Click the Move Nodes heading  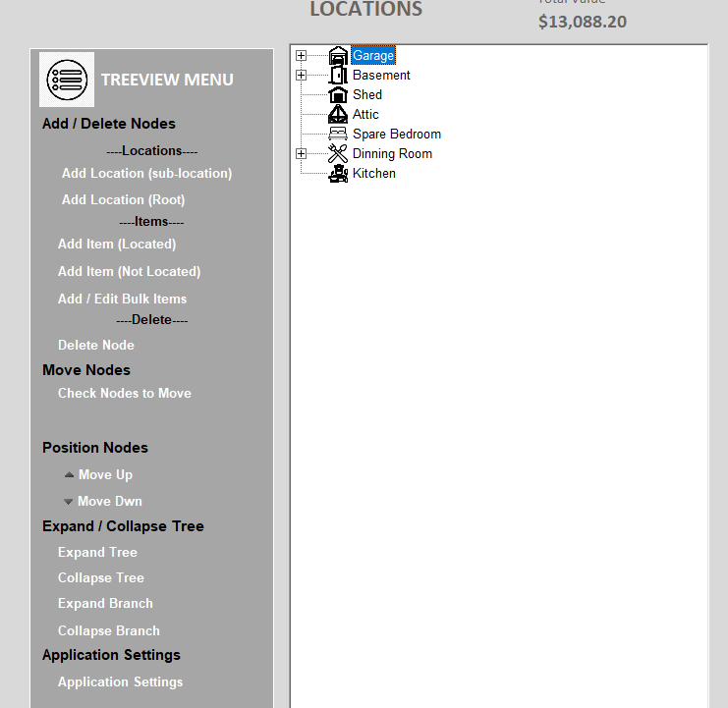[x=86, y=370]
